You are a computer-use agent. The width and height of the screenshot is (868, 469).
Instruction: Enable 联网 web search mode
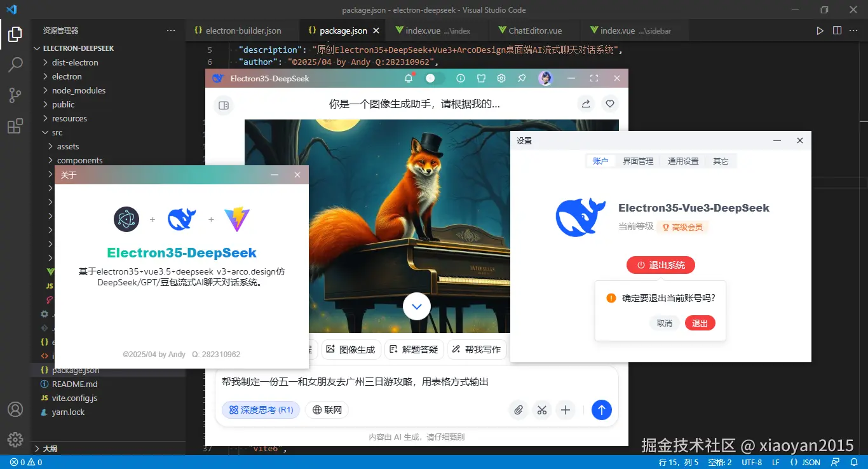click(x=327, y=410)
